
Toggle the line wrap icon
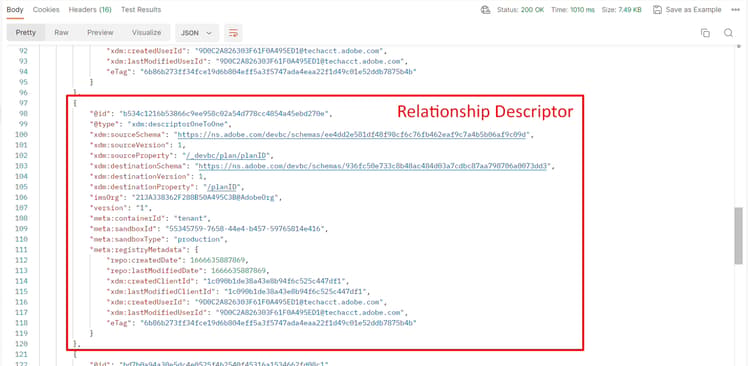tap(233, 33)
